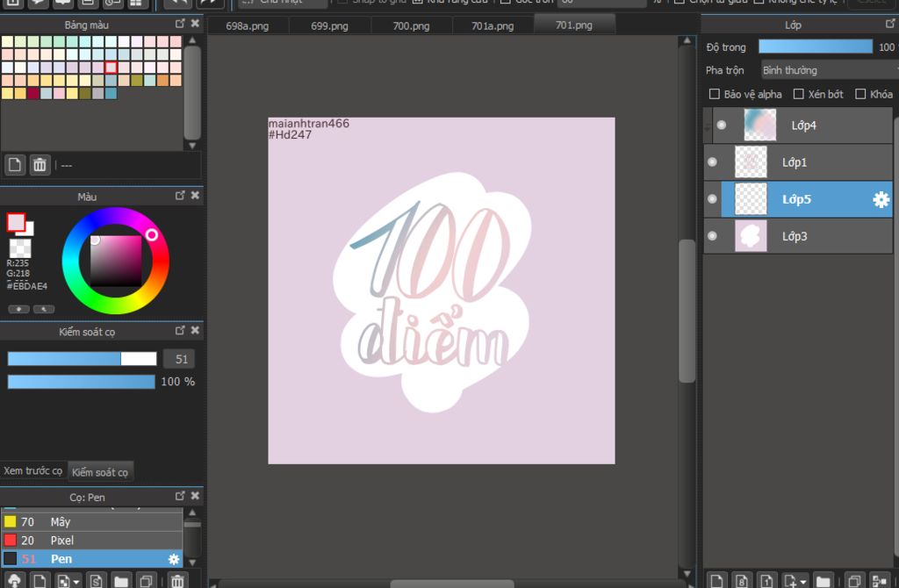Select the Mây brush
This screenshot has height=588, width=899.
click(x=91, y=521)
